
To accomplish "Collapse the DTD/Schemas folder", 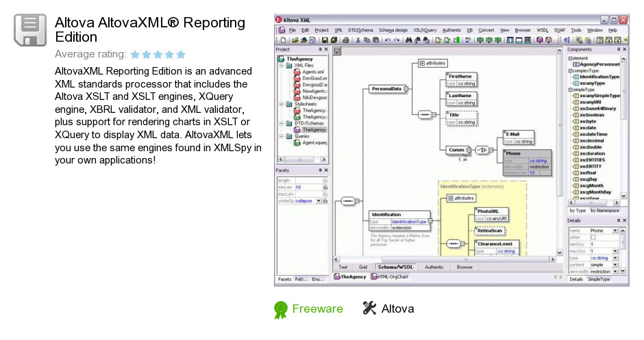I will coord(282,123).
